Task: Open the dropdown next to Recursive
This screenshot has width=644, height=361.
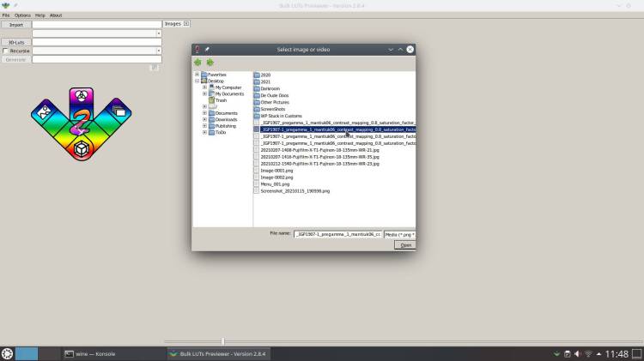Action: point(159,51)
